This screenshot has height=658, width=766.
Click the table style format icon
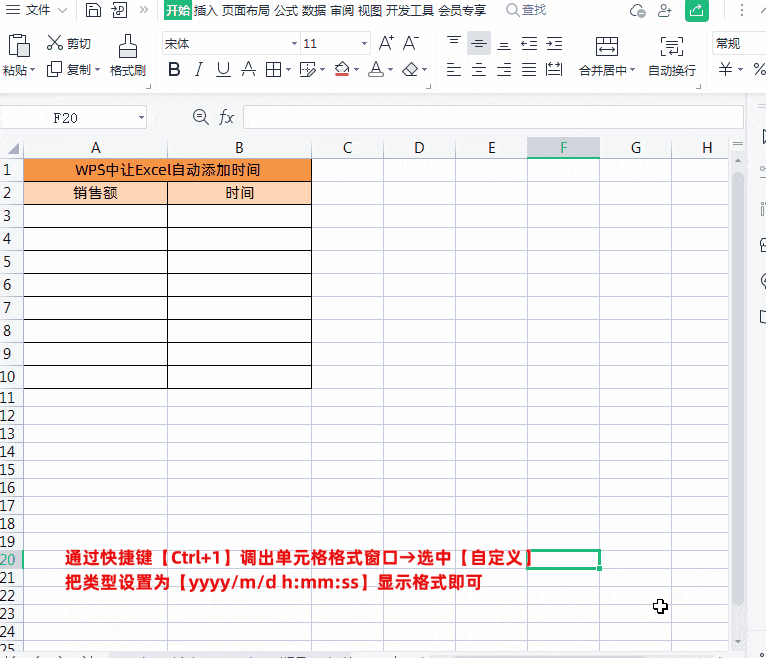(x=307, y=70)
